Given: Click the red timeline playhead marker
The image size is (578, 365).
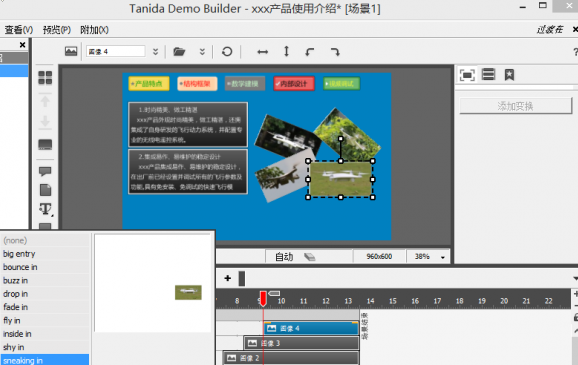Looking at the screenshot, I should point(263,298).
